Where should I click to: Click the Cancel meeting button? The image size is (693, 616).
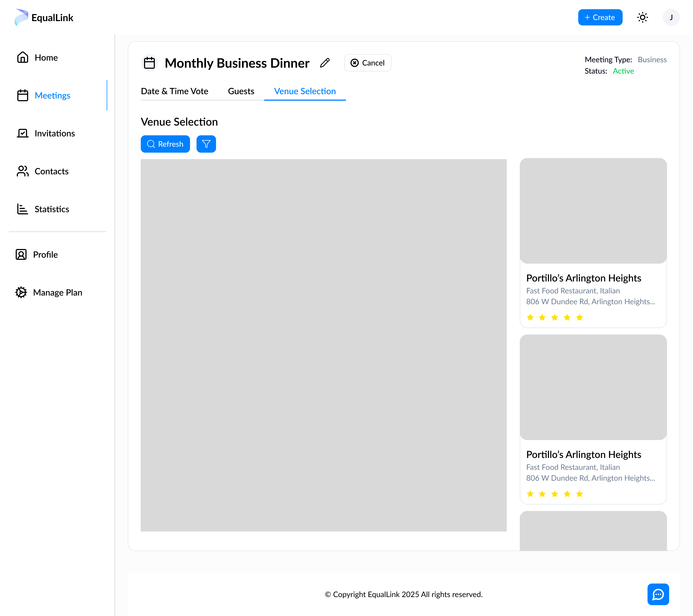(x=368, y=63)
